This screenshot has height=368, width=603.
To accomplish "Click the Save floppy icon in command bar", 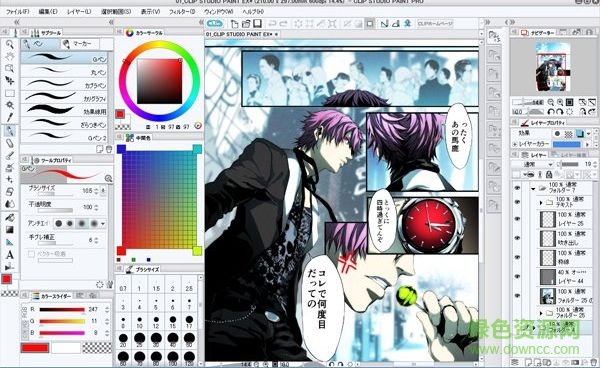I will (257, 24).
